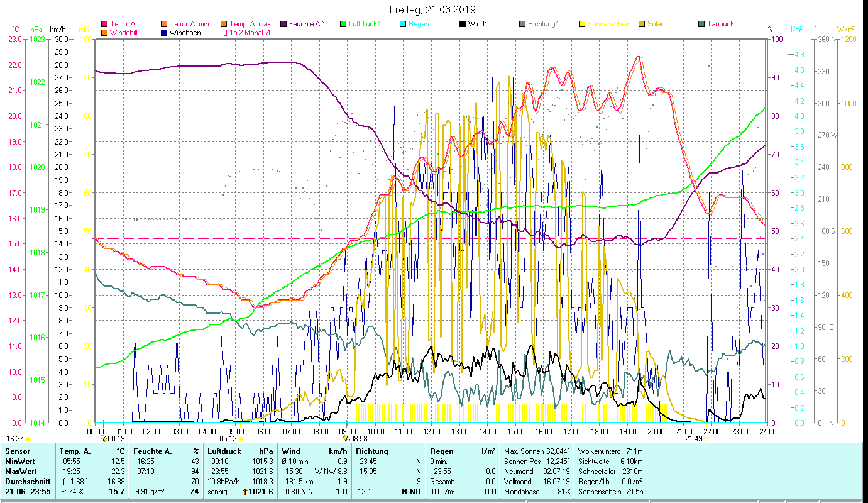The image size is (868, 503).
Task: Click the yellow Sonnenschein legend swatch
Action: (583, 24)
